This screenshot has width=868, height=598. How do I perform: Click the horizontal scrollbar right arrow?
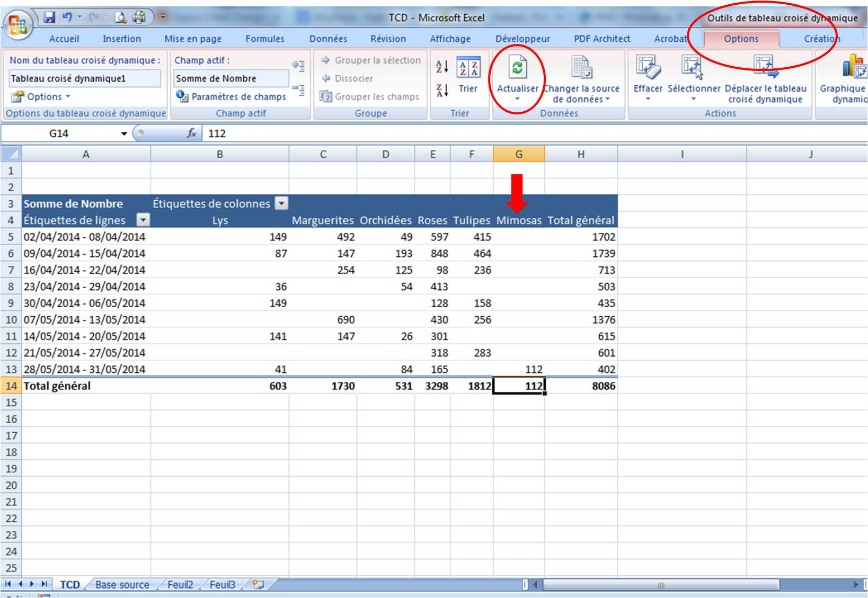(855, 585)
